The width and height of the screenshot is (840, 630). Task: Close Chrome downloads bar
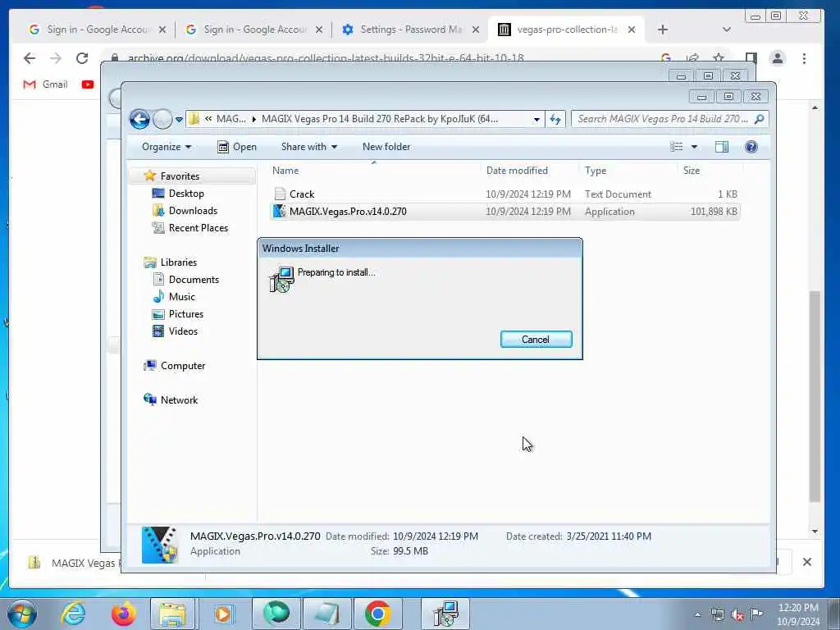[807, 561]
